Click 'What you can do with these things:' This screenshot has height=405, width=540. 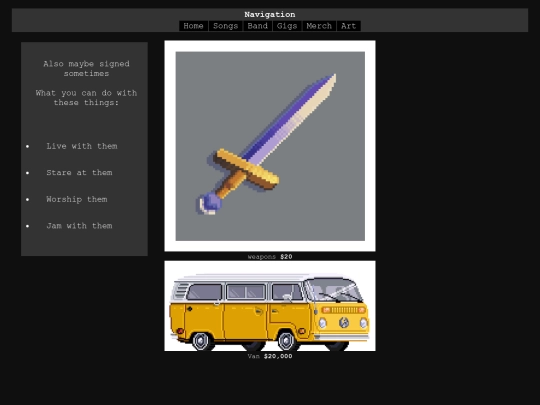86,98
